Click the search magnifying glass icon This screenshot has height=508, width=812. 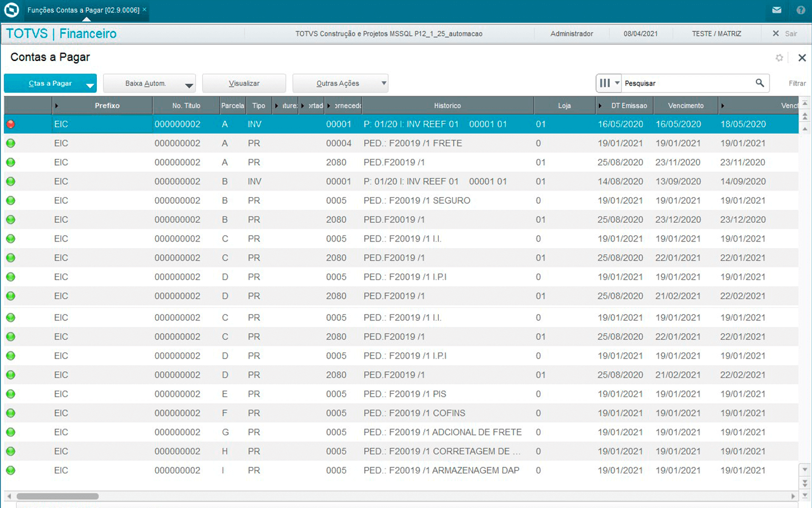759,83
